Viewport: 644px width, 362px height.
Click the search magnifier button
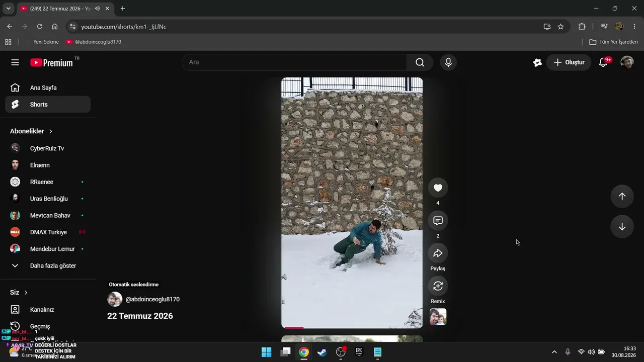tap(420, 62)
